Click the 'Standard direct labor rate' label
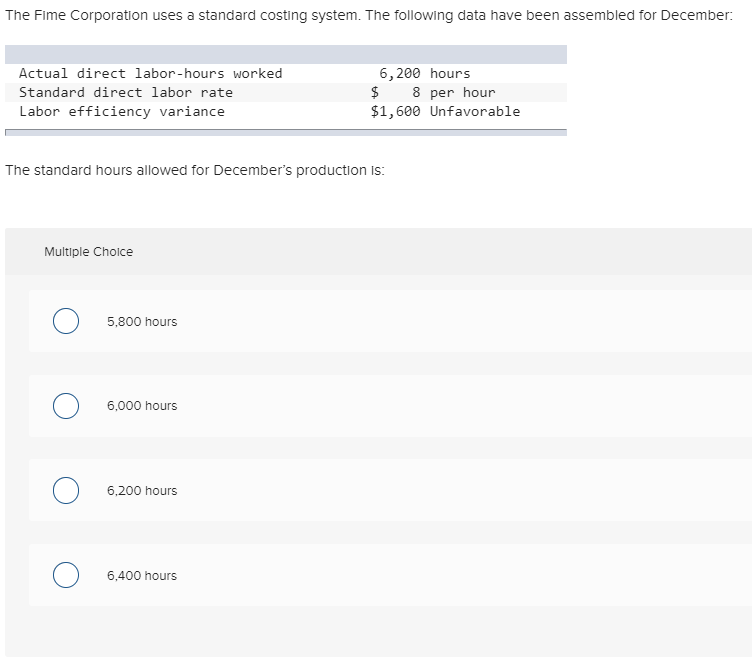The width and height of the screenshot is (752, 666). [126, 93]
